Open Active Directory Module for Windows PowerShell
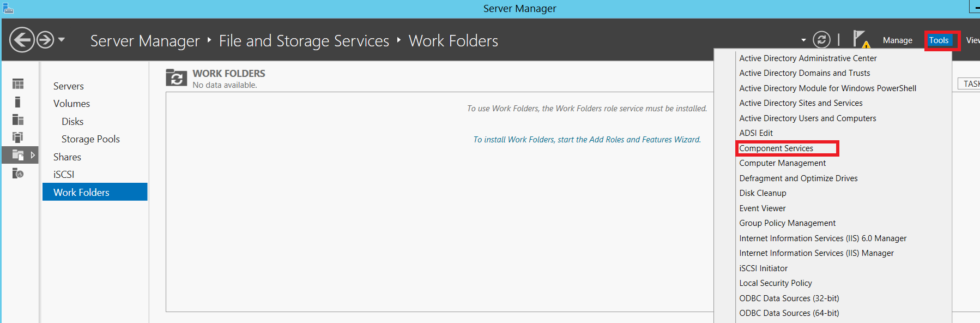Viewport: 980px width, 323px height. (827, 88)
